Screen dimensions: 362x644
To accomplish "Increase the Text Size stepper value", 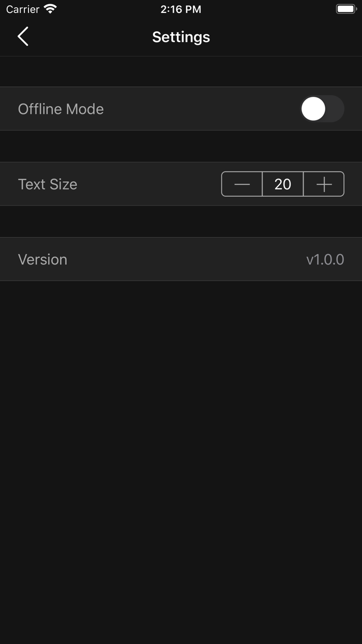I will (323, 184).
